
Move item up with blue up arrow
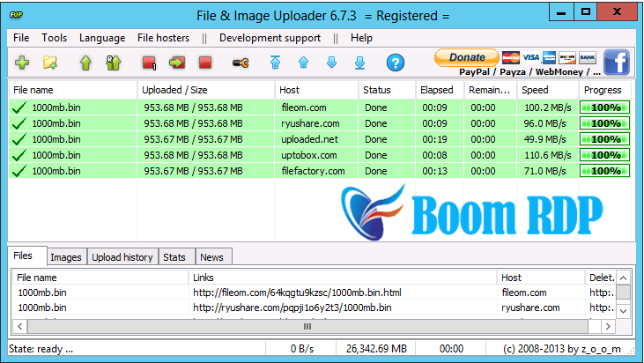(x=304, y=63)
